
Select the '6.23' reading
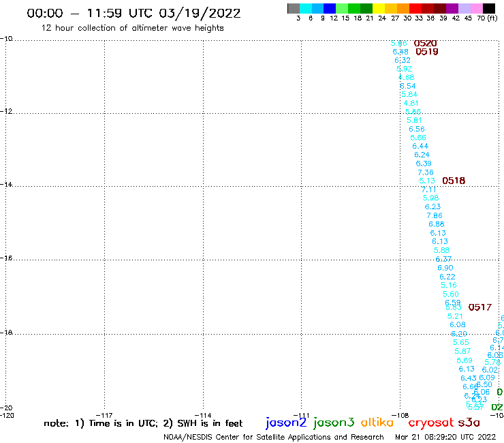432,207
